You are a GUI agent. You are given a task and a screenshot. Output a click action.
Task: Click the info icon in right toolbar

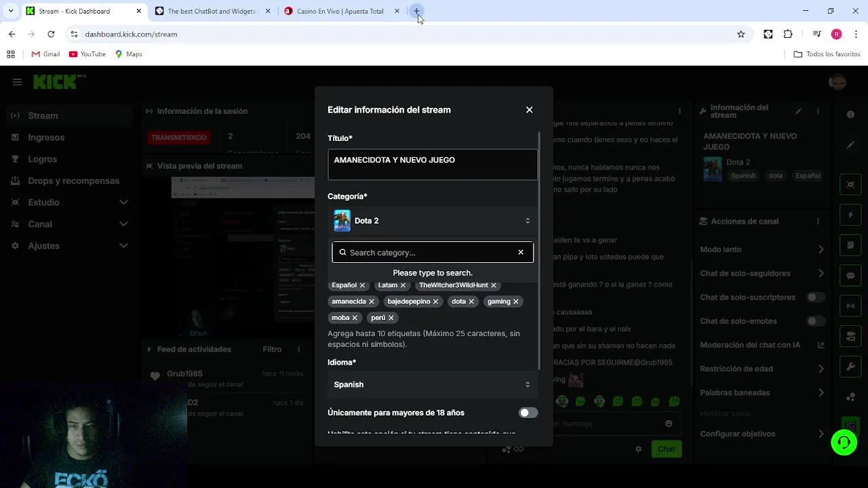point(850,115)
